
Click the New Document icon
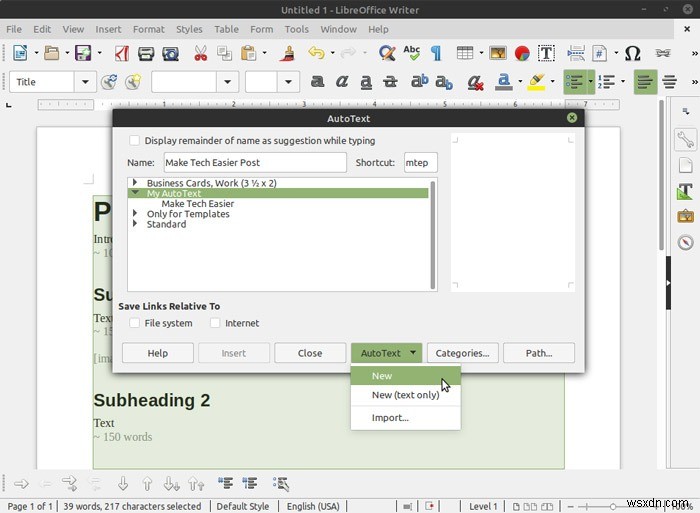click(20, 53)
